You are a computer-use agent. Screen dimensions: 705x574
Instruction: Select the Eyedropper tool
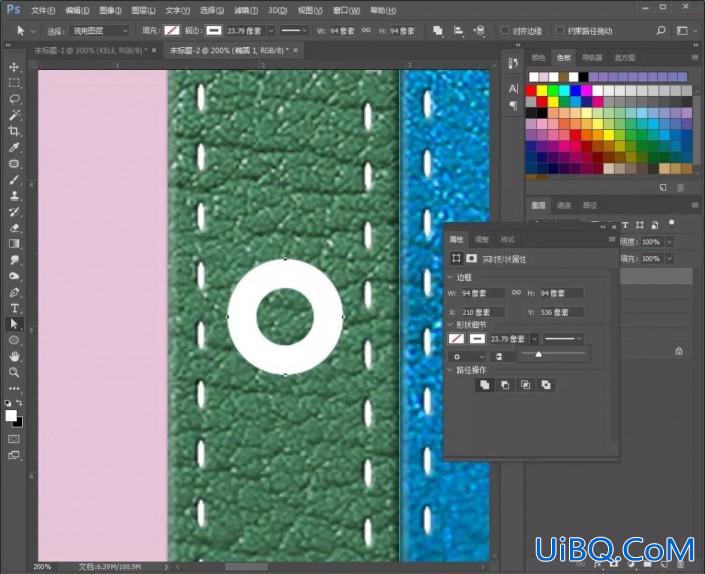(x=14, y=147)
